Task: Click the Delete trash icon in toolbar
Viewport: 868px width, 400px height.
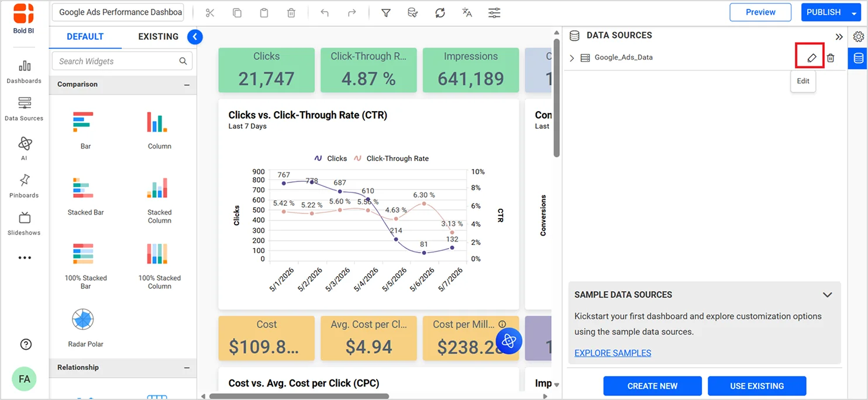Action: pyautogui.click(x=291, y=12)
